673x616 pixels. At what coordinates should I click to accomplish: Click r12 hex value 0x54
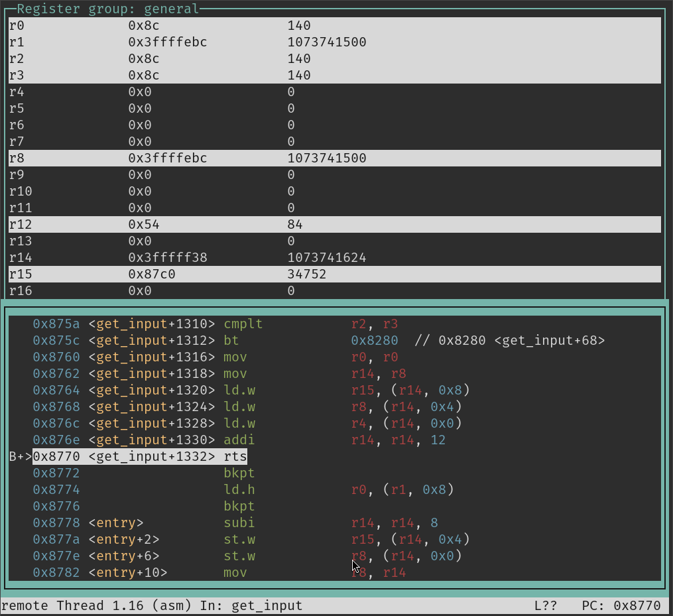tap(144, 225)
